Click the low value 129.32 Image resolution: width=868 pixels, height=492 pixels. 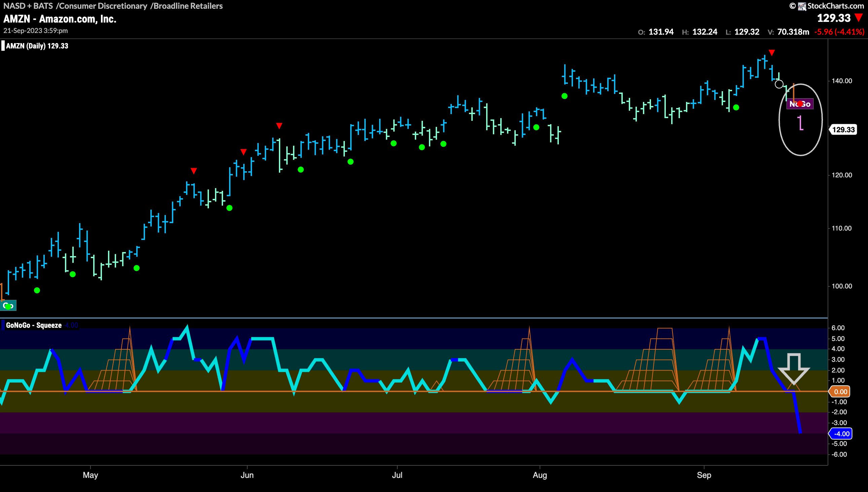tap(747, 32)
